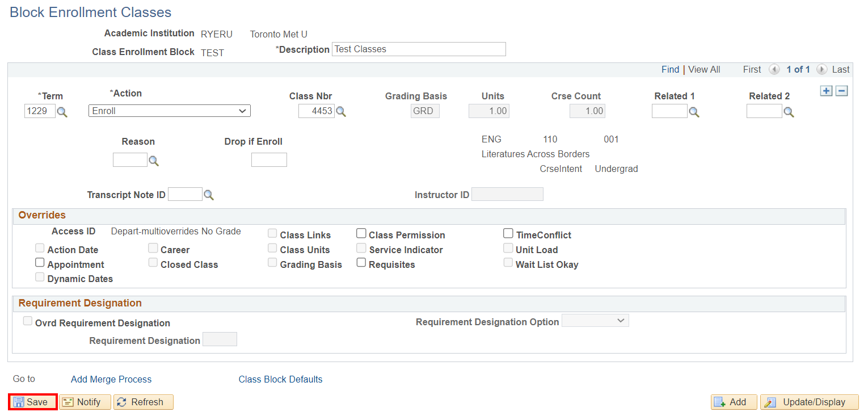Check the TimeConflict override box

pos(508,234)
